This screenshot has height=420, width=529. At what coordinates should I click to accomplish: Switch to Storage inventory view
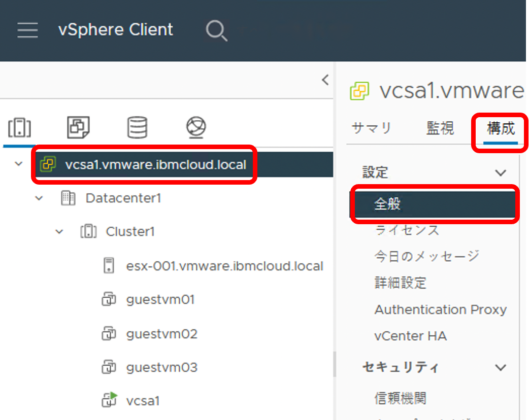[x=137, y=127]
